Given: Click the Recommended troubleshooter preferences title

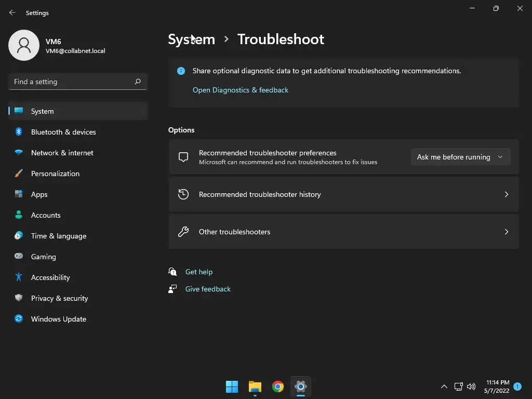Looking at the screenshot, I should [x=268, y=153].
